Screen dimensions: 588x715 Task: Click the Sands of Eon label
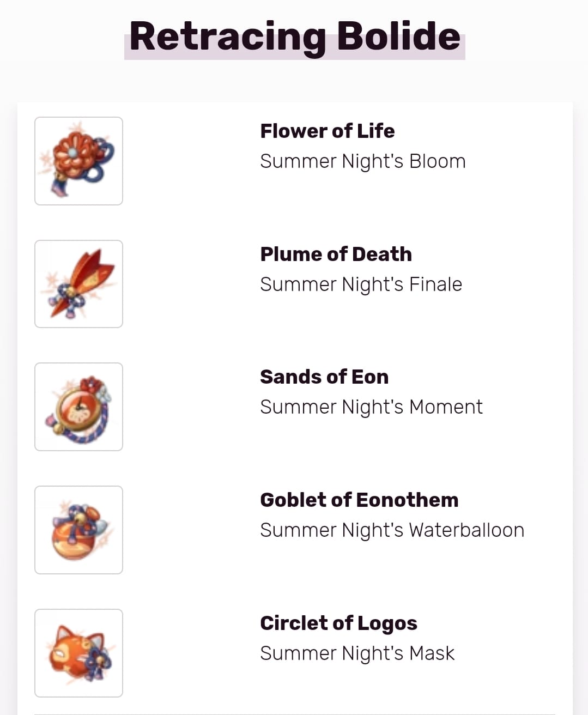[x=324, y=377]
